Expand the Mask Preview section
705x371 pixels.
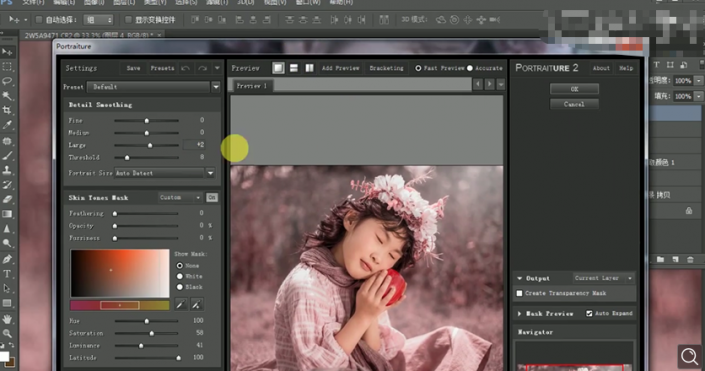point(520,313)
